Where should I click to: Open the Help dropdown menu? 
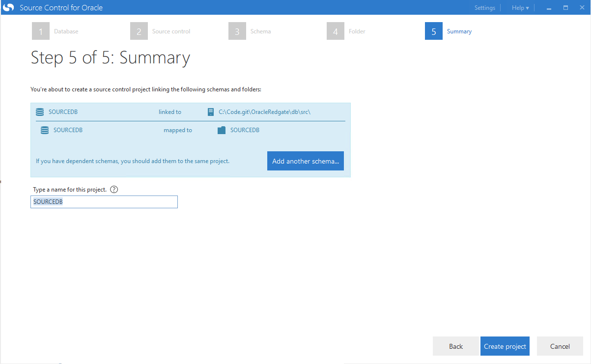tap(520, 8)
